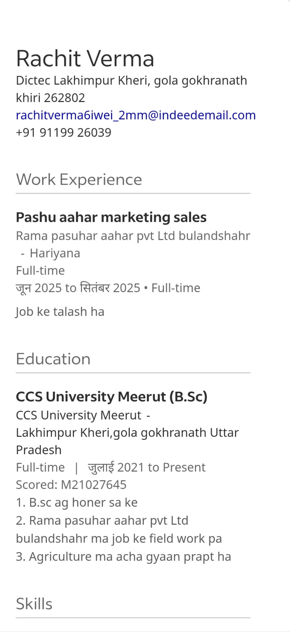Viewport: 290px width, 644px height.
Task: Select the bulandshahr ma job ke field work line
Action: 119,539
